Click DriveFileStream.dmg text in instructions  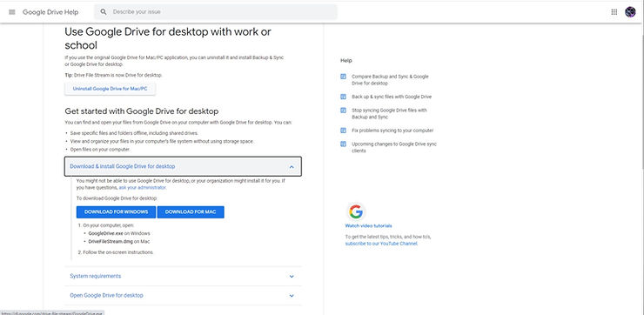[111, 242]
